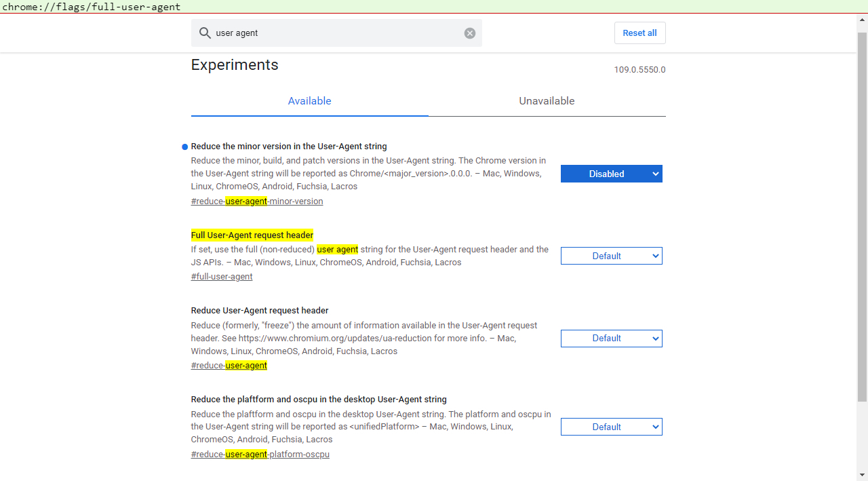Open platform and oscpu flag dropdown

click(x=612, y=427)
